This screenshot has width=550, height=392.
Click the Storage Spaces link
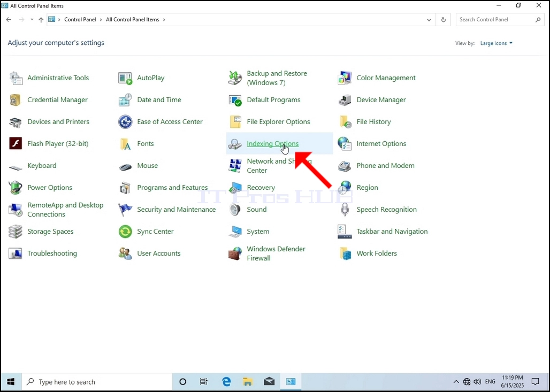point(50,232)
